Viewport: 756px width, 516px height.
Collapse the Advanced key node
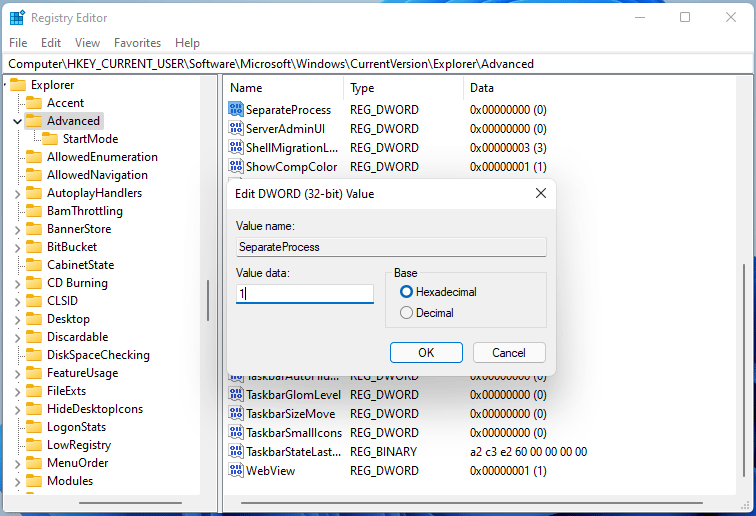[x=17, y=121]
